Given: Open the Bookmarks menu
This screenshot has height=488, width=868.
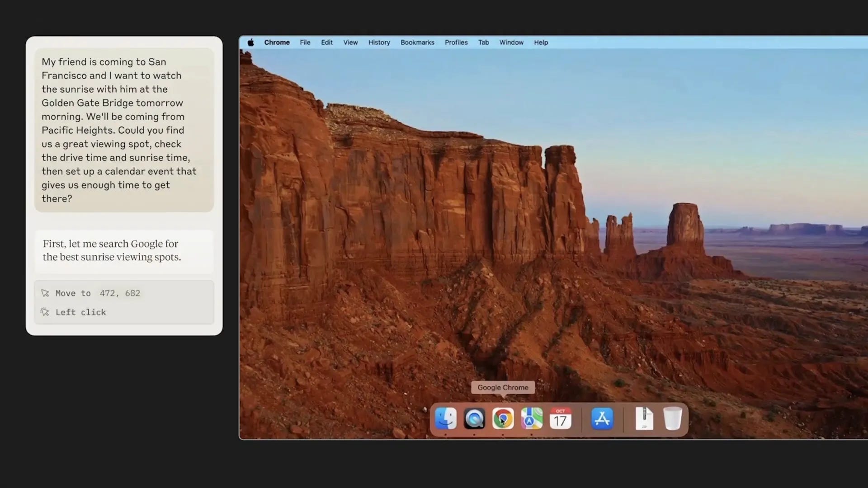Looking at the screenshot, I should pos(417,42).
